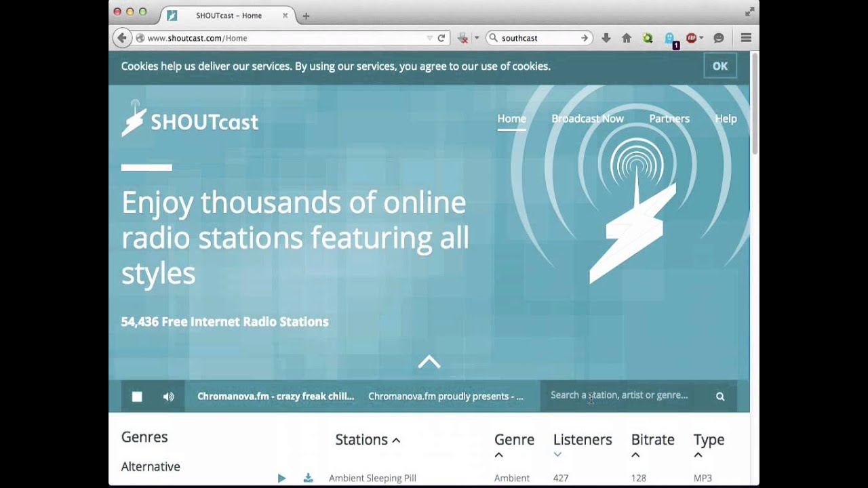The image size is (868, 488).
Task: Click the Ambient genre cell
Action: [512, 478]
